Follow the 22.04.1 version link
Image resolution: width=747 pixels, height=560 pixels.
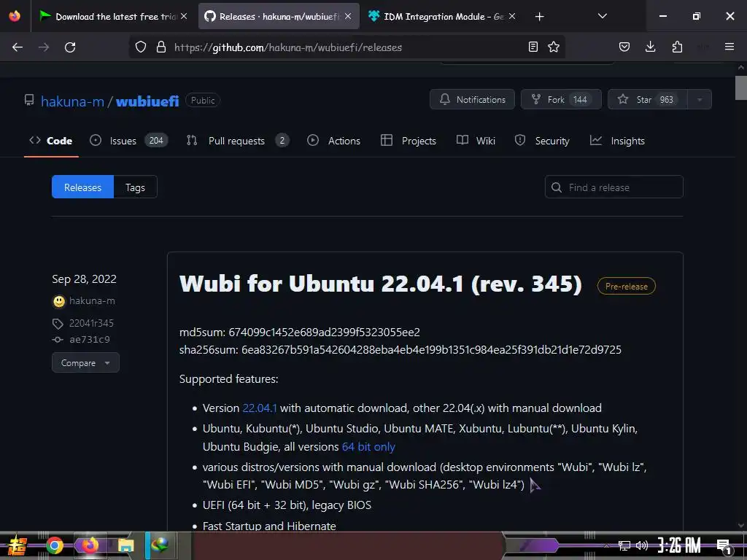[x=260, y=408]
